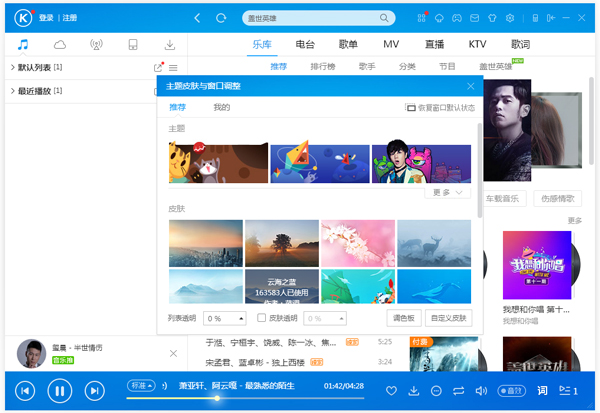
Task: Open the cloud music tab in sidebar
Action: 60,45
